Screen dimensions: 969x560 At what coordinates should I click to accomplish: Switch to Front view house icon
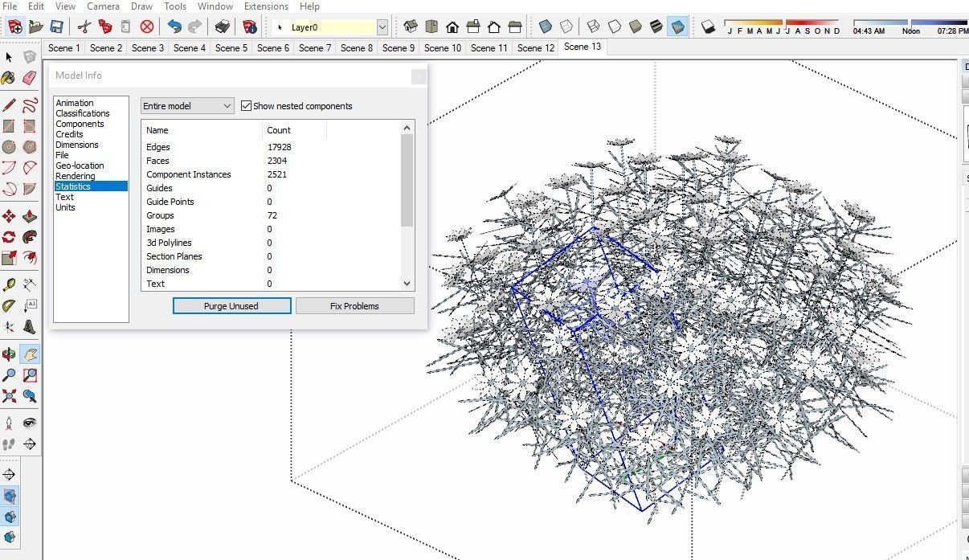pyautogui.click(x=452, y=27)
